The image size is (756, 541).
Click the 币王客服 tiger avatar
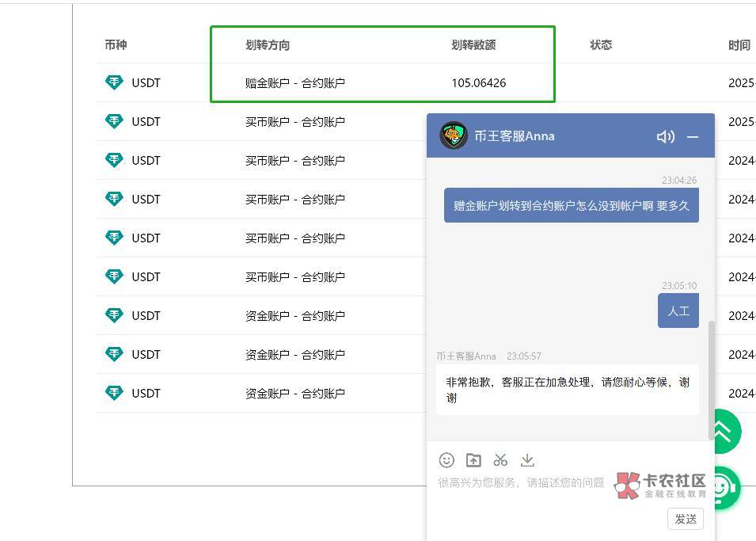pos(454,135)
